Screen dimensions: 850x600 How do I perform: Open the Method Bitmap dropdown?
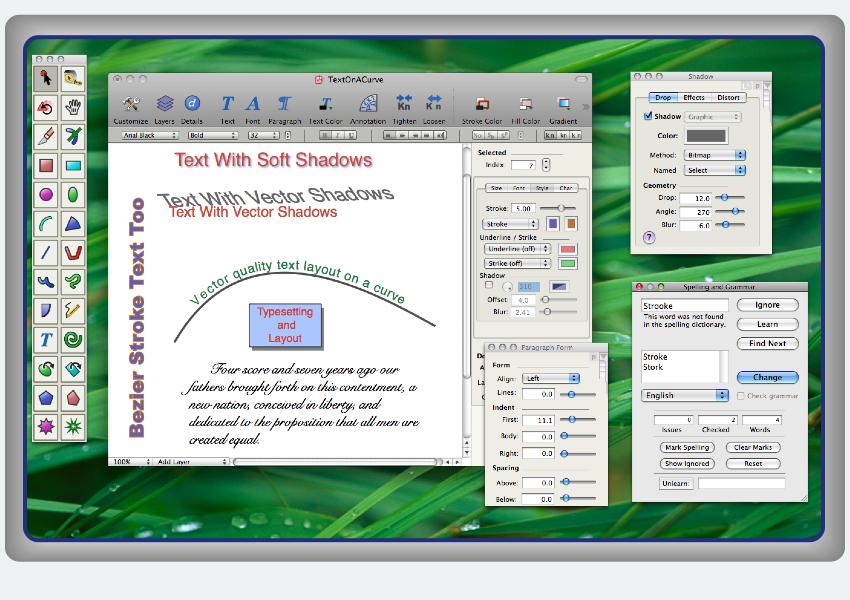715,155
